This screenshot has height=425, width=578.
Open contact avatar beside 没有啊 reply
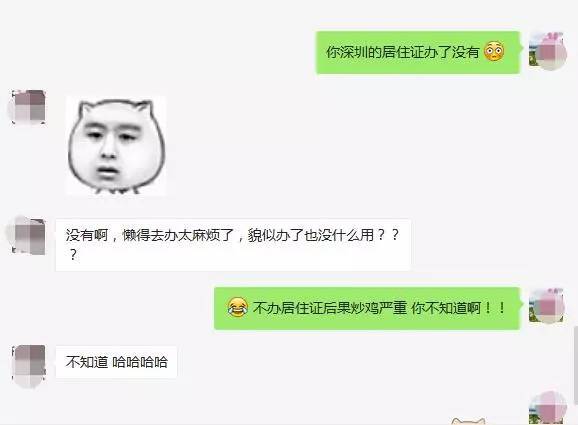[x=27, y=236]
